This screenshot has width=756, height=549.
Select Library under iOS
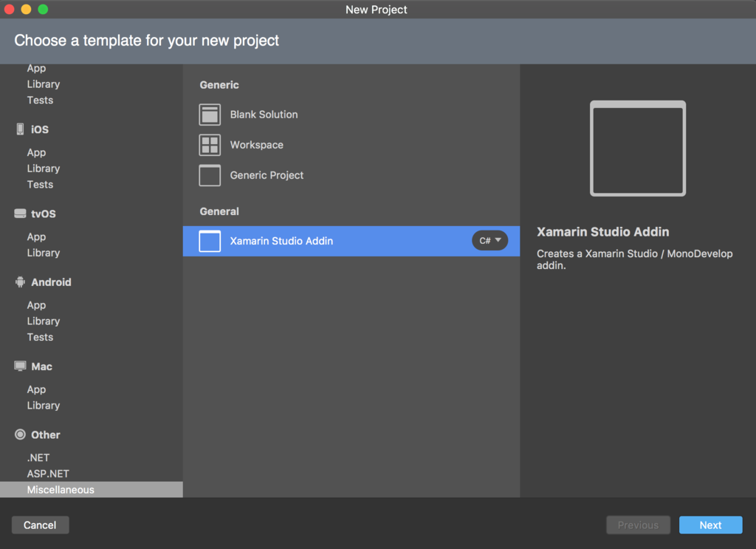pos(44,169)
